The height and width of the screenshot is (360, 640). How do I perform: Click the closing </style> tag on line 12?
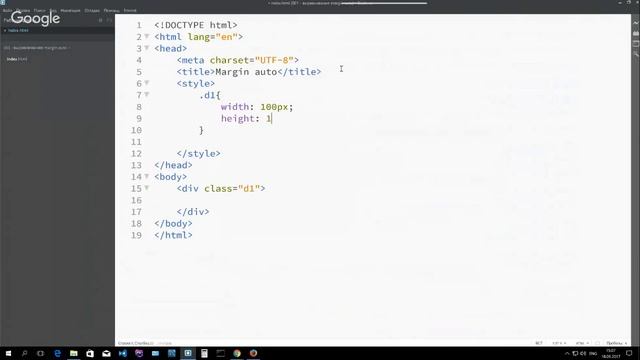pos(198,153)
